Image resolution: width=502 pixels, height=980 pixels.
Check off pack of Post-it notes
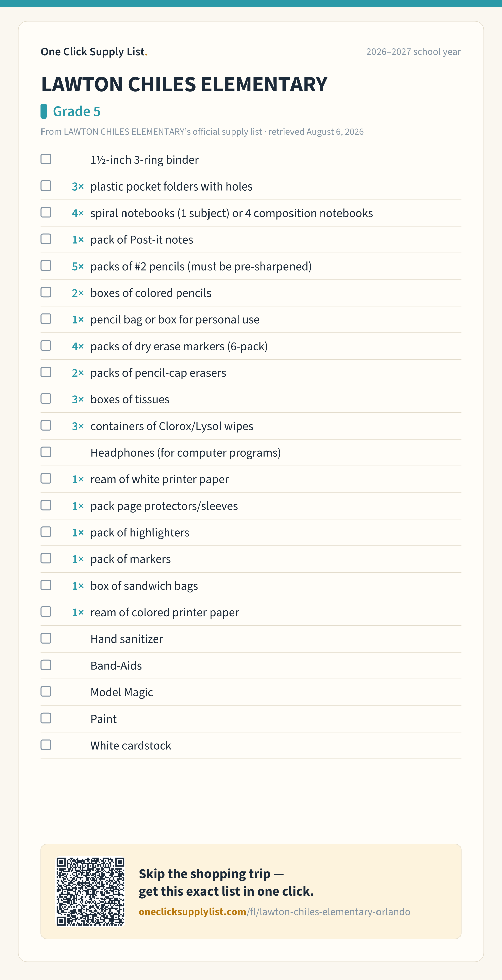(46, 239)
